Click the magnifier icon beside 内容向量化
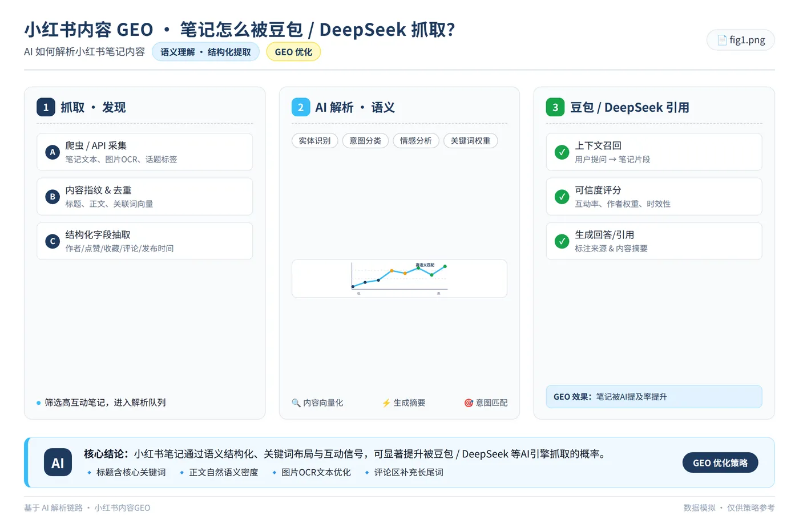The image size is (799, 532). coord(296,403)
